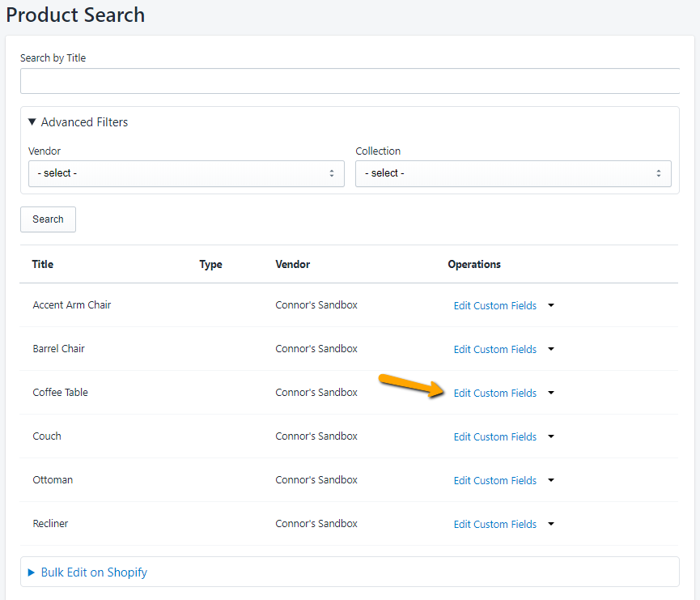Edit Custom Fields for Coffee Table
700x600 pixels.
494,394
